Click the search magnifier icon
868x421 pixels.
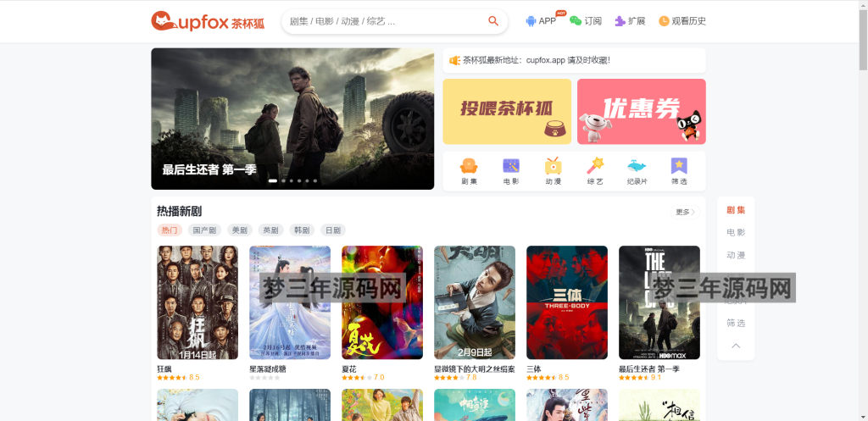[492, 21]
